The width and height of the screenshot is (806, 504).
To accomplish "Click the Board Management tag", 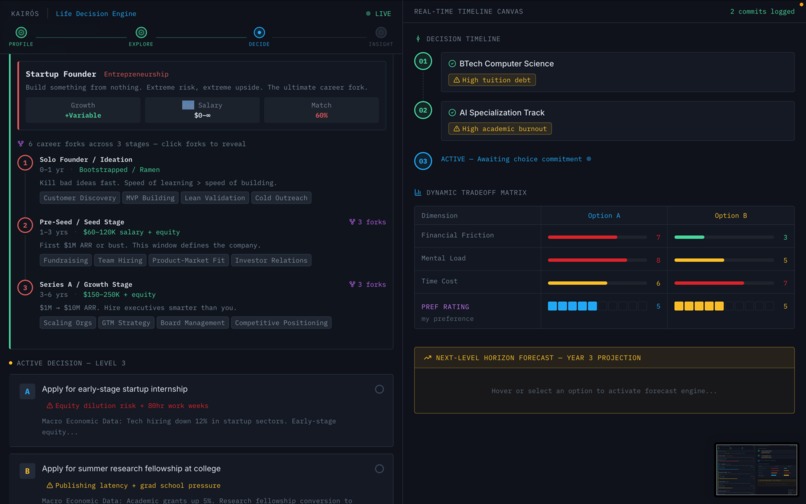I will point(192,323).
